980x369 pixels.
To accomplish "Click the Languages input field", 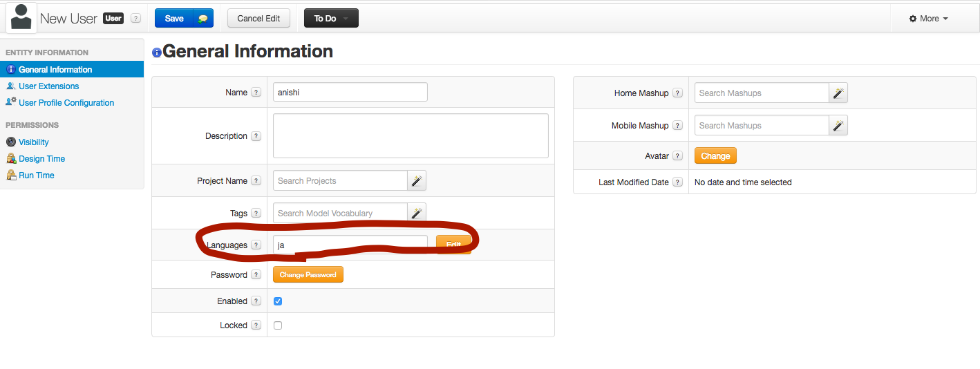I will (350, 245).
